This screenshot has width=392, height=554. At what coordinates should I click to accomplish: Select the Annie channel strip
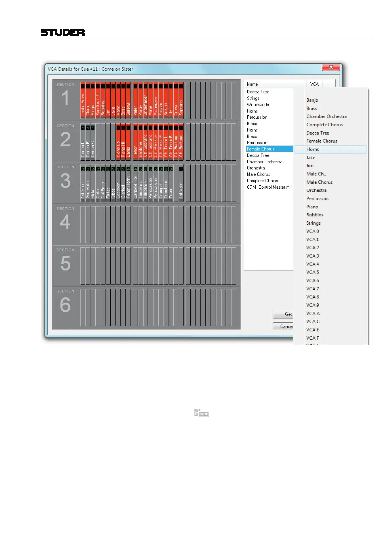pos(150,100)
